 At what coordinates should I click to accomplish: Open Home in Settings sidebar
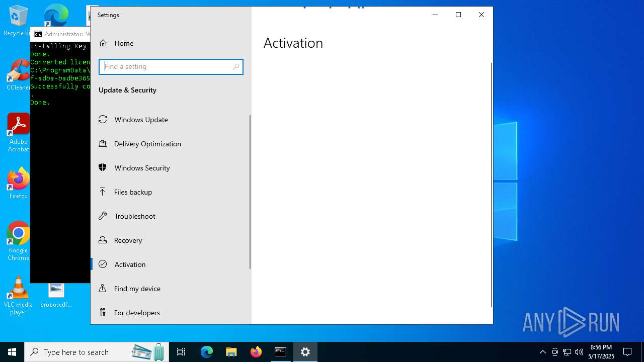tap(170, 43)
